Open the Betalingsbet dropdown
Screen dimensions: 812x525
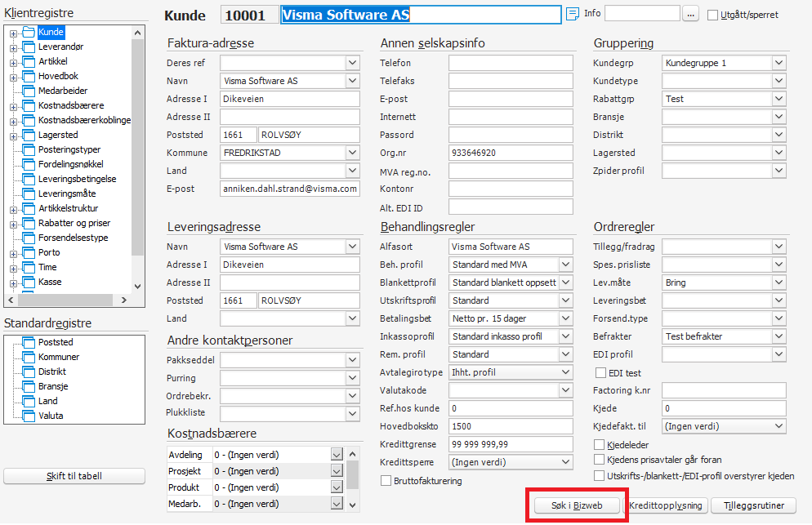566,318
